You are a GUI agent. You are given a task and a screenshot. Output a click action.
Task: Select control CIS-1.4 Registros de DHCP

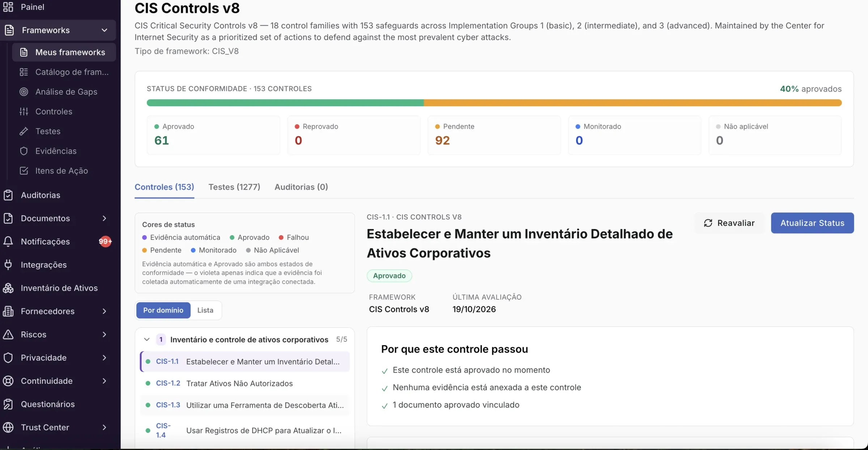tap(245, 430)
